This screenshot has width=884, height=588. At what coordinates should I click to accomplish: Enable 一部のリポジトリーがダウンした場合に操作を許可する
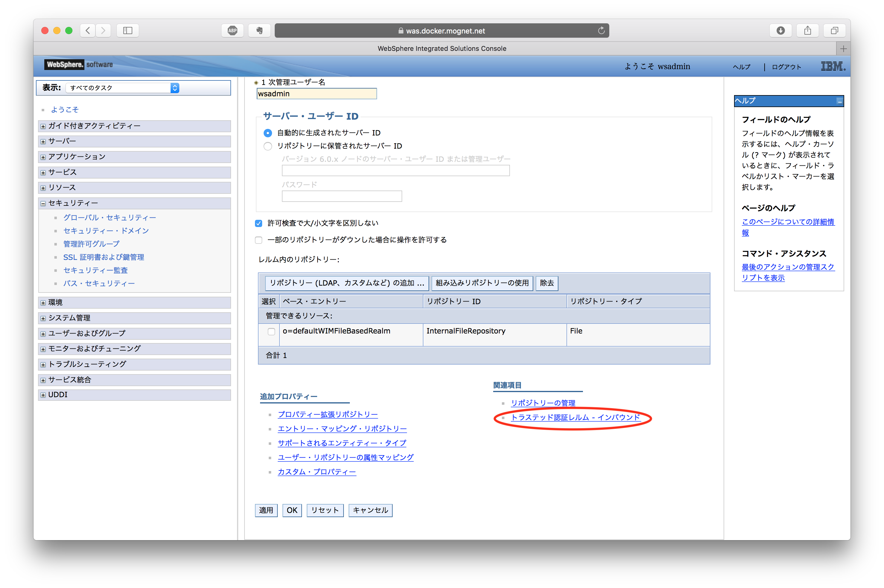pos(259,240)
